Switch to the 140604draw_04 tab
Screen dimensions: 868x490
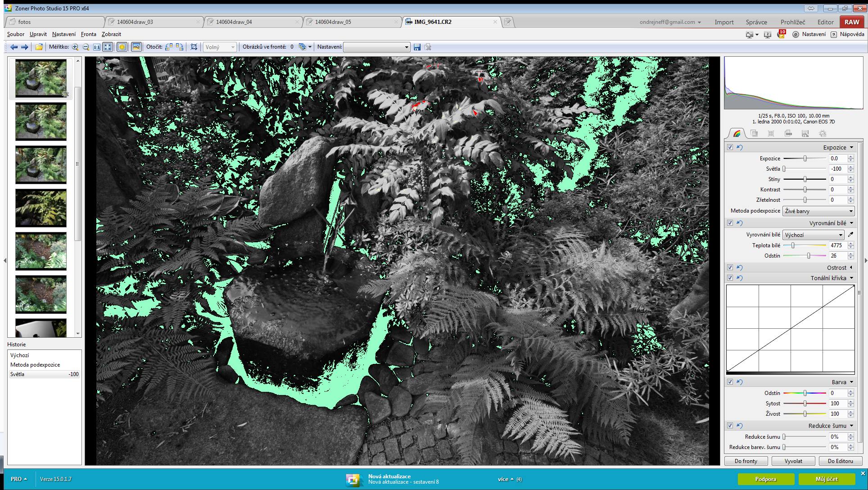[x=234, y=22]
